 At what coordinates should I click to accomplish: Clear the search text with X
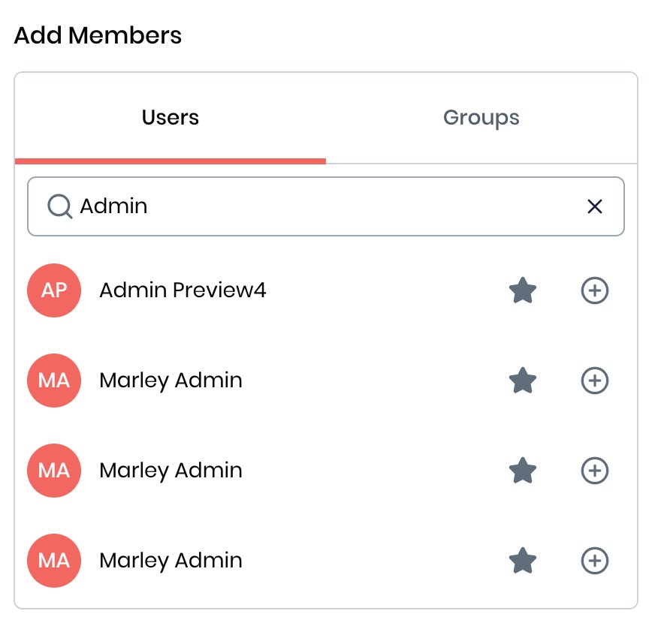pos(594,206)
